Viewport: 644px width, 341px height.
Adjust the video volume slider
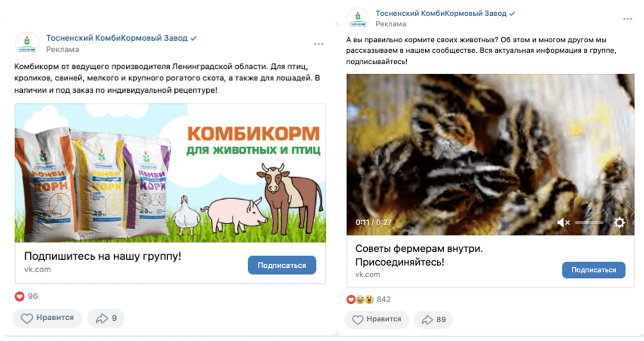589,222
